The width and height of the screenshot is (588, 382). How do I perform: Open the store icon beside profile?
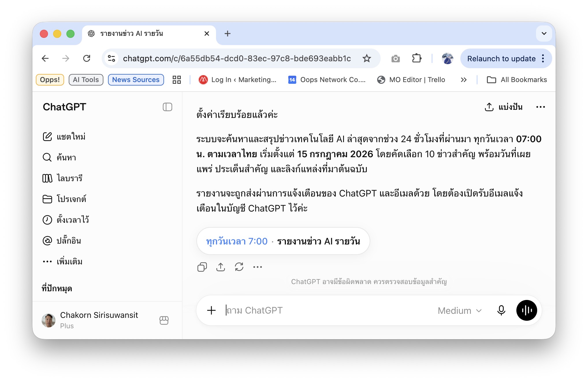164,320
